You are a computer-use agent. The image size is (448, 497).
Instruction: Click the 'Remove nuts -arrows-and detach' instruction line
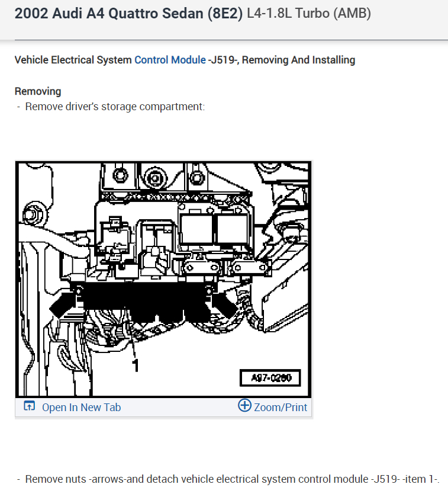click(x=233, y=479)
